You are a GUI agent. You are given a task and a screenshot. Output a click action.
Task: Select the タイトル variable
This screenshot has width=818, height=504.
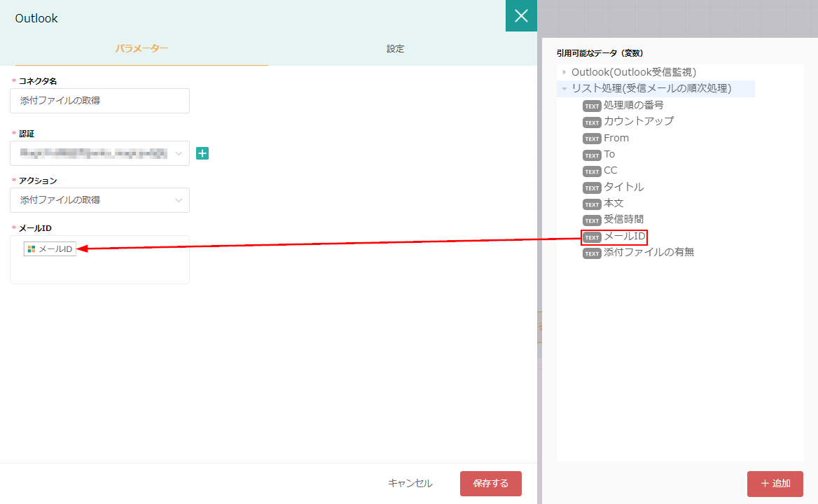coord(623,187)
